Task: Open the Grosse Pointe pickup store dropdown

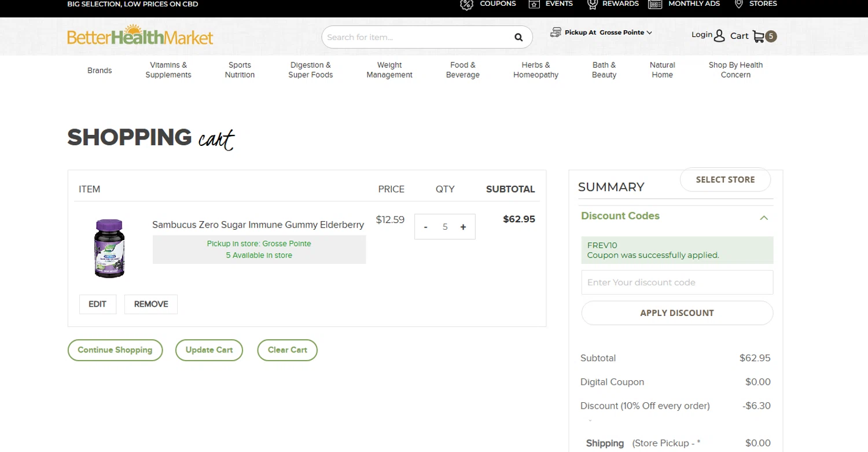Action: point(626,32)
